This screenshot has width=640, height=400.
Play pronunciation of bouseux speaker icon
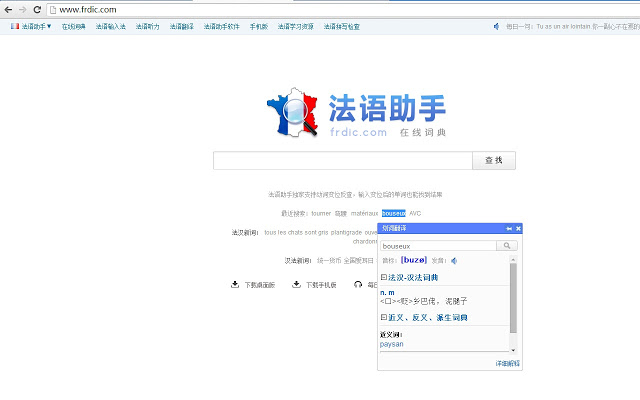tap(454, 260)
